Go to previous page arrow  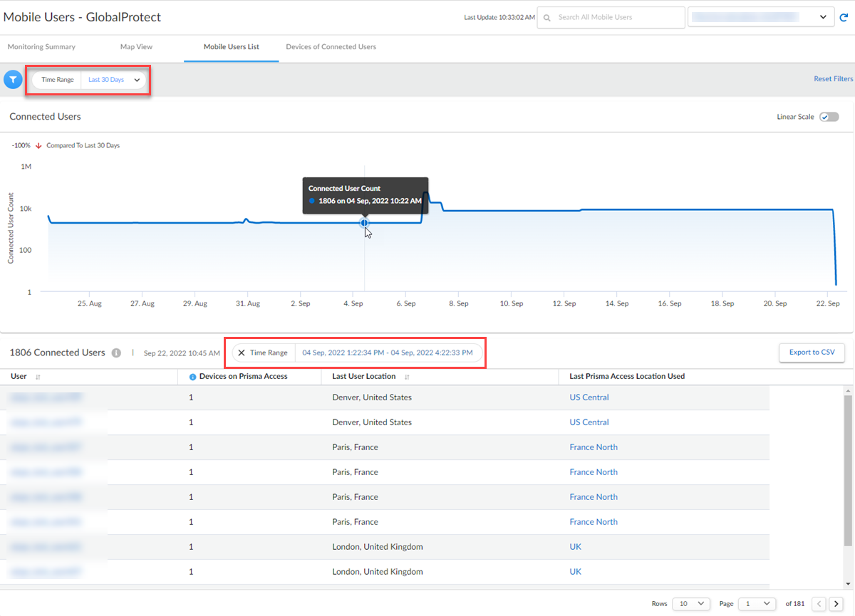(x=819, y=604)
